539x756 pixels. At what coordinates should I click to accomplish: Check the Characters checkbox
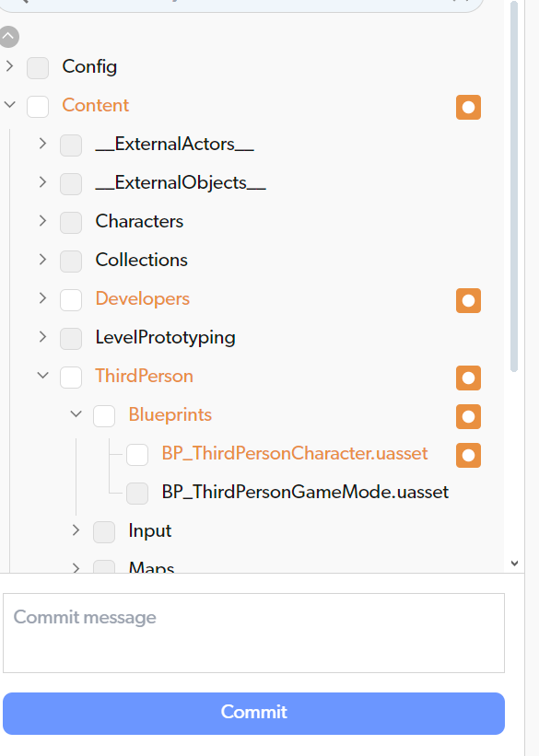[70, 223]
